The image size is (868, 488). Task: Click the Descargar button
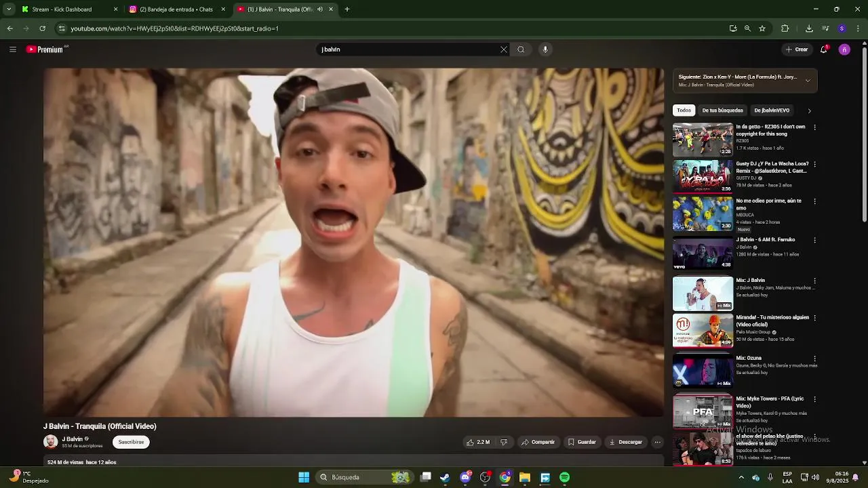pyautogui.click(x=625, y=442)
